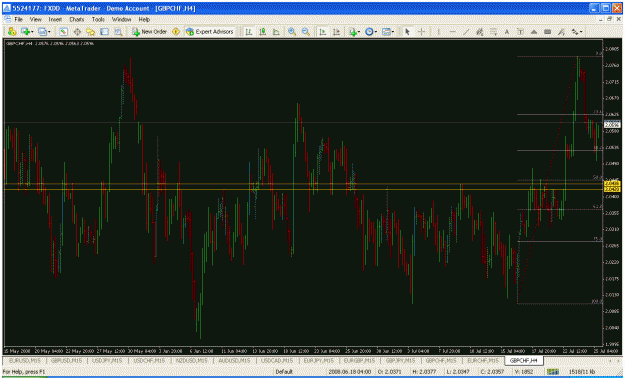Viewport: 625px width, 378px height.
Task: Open the View menu
Action: pyautogui.click(x=35, y=19)
